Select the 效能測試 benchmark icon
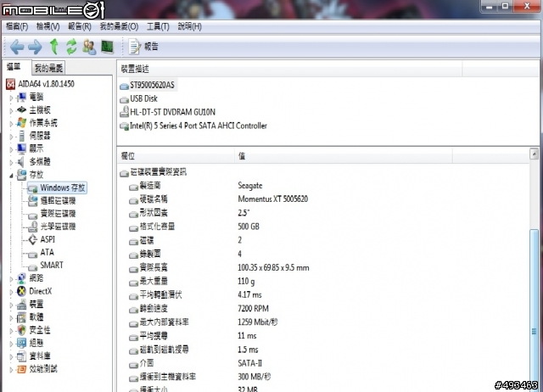This screenshot has width=543, height=392. coord(21,369)
